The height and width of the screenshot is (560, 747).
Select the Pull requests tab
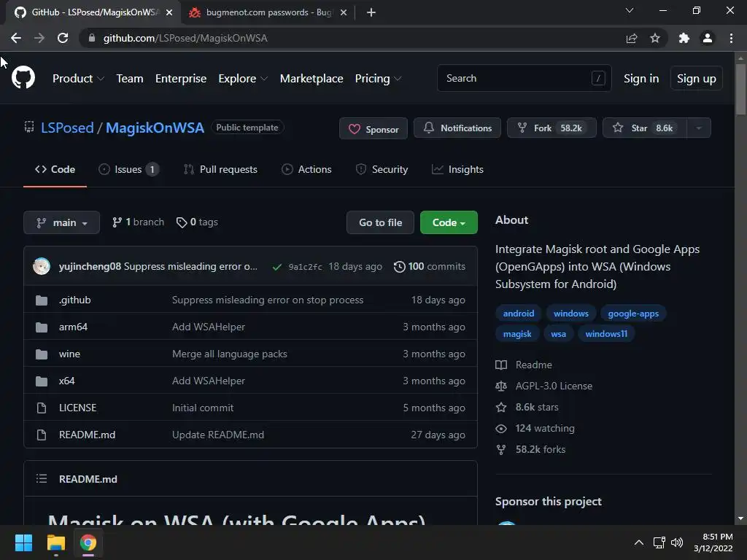220,169
